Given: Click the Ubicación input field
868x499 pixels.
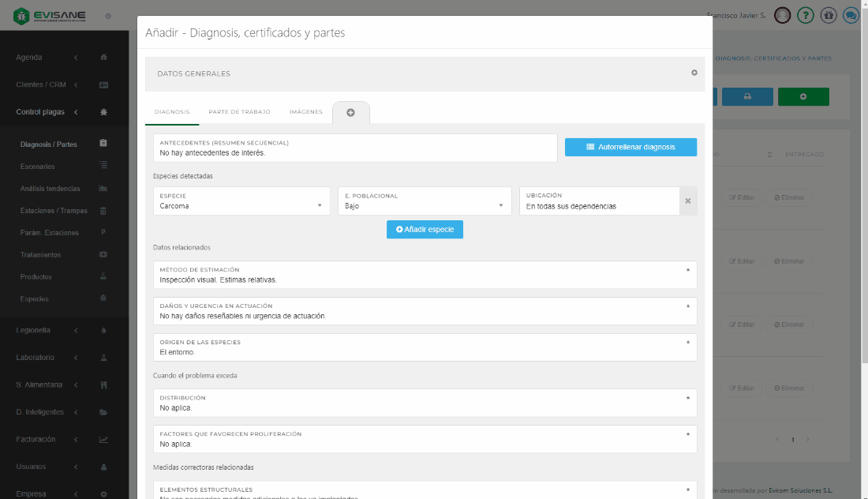Looking at the screenshot, I should (x=600, y=206).
